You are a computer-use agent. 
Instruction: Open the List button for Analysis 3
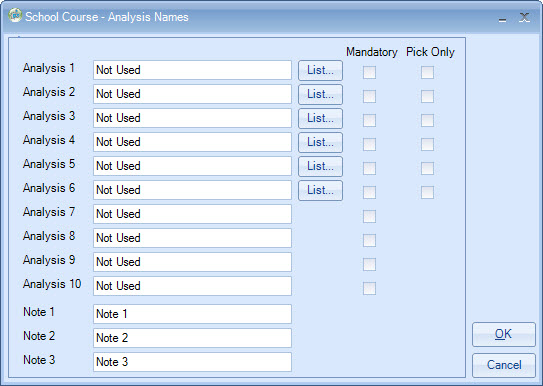point(320,118)
